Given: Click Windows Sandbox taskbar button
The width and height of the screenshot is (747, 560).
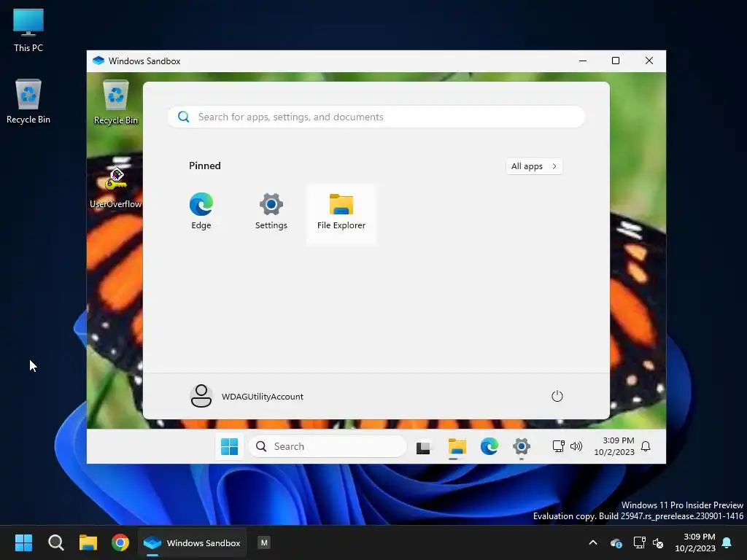Looking at the screenshot, I should [x=193, y=542].
